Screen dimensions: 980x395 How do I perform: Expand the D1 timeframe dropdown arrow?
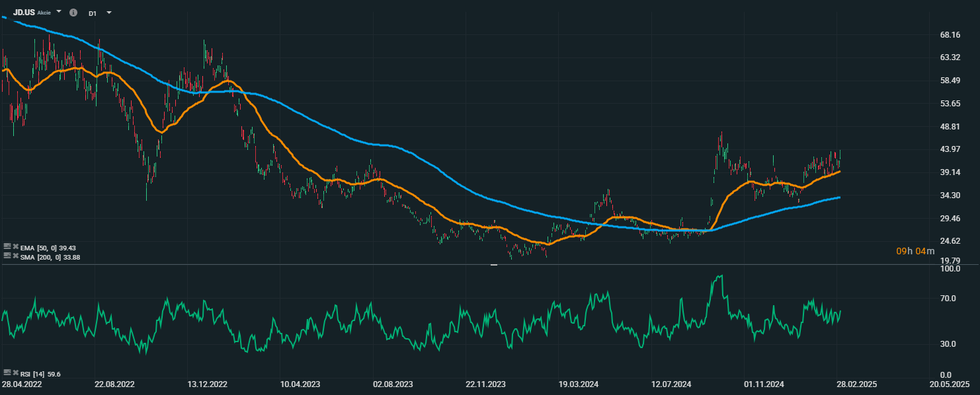(108, 13)
